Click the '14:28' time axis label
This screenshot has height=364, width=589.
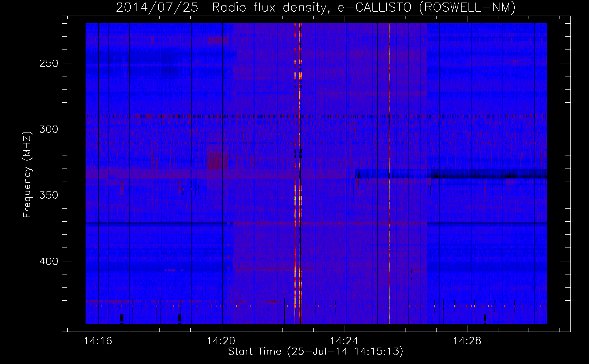point(467,341)
